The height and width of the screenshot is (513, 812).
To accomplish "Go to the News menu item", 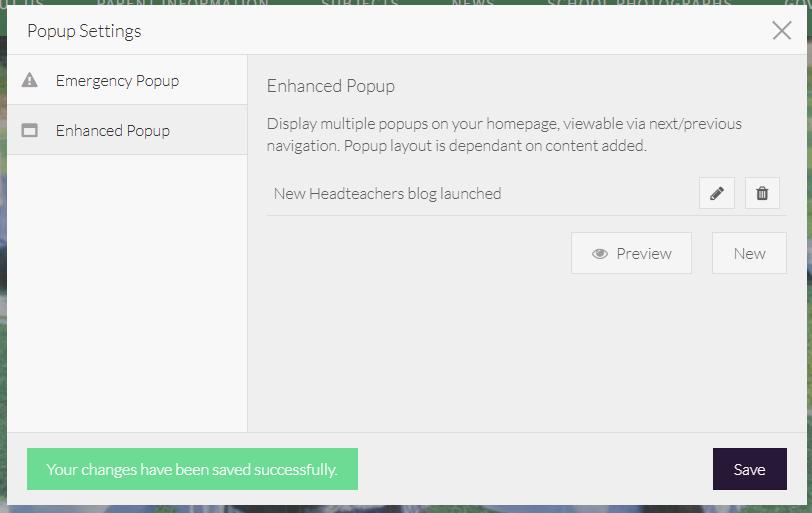I will [472, 4].
